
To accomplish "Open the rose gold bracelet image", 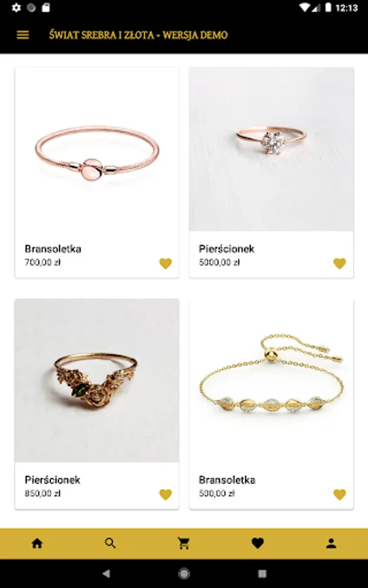I will tap(97, 149).
